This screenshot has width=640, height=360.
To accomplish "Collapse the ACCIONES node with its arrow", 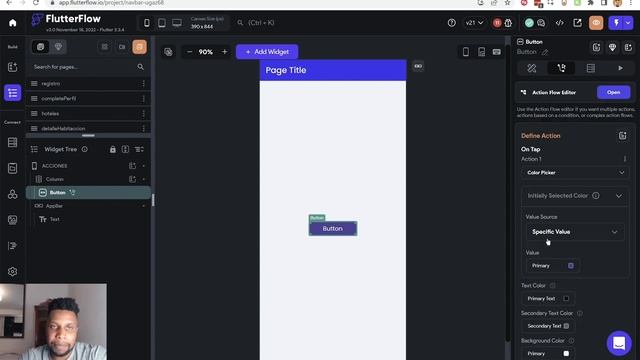I will [x=143, y=166].
